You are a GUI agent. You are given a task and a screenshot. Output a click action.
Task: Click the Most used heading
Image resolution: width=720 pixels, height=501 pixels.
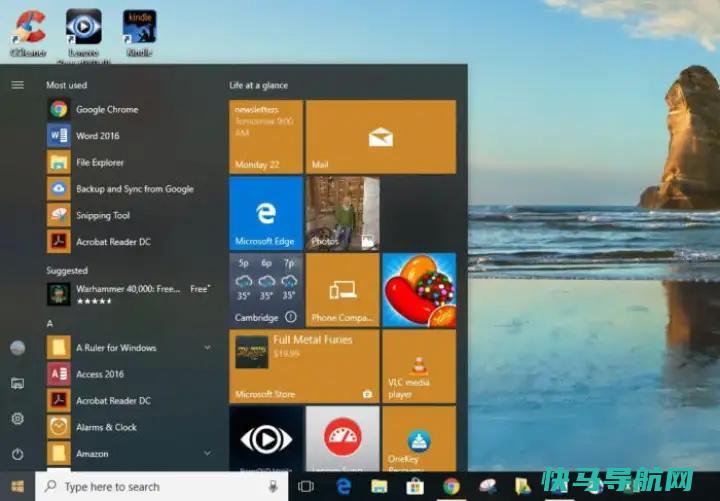(x=67, y=85)
